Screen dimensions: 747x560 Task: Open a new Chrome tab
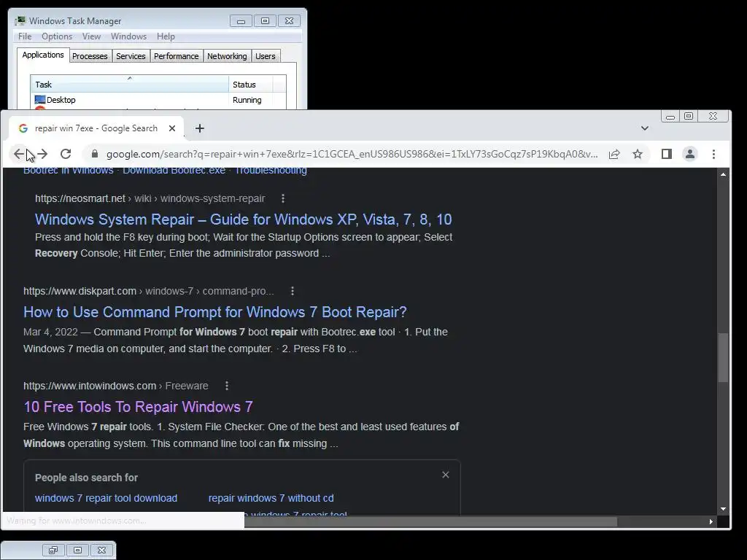click(200, 128)
